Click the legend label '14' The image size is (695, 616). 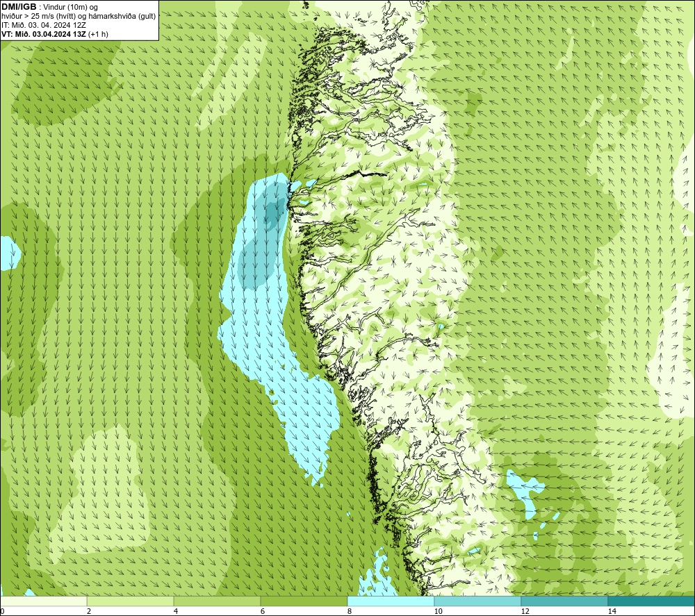point(612,612)
